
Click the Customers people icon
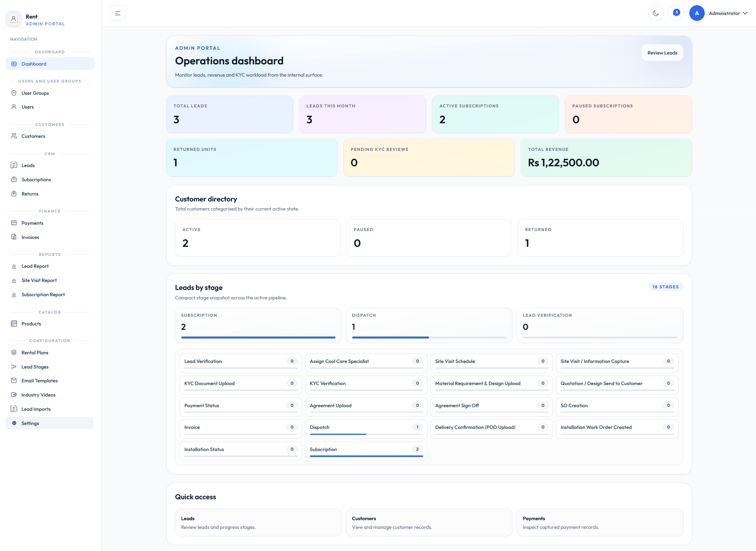click(x=14, y=136)
